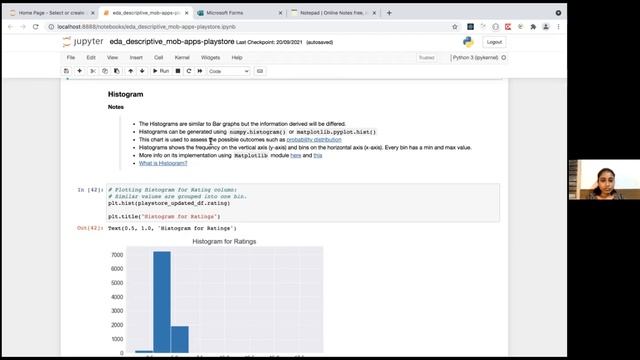Click the localhost address bar

pyautogui.click(x=245, y=27)
